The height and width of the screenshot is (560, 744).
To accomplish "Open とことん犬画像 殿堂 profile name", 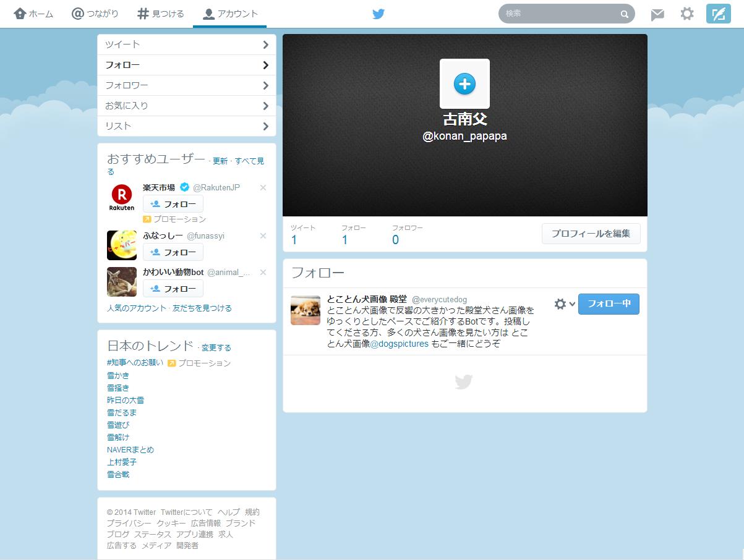I will (367, 299).
